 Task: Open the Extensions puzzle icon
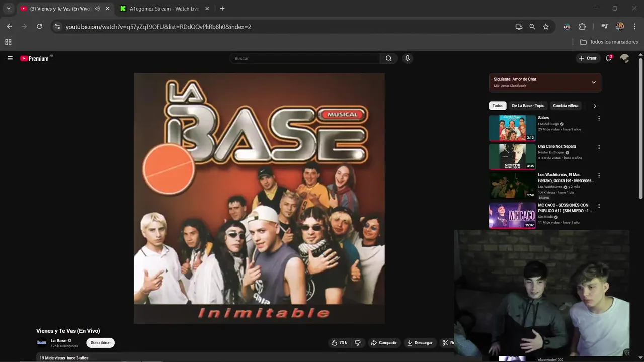click(582, 27)
